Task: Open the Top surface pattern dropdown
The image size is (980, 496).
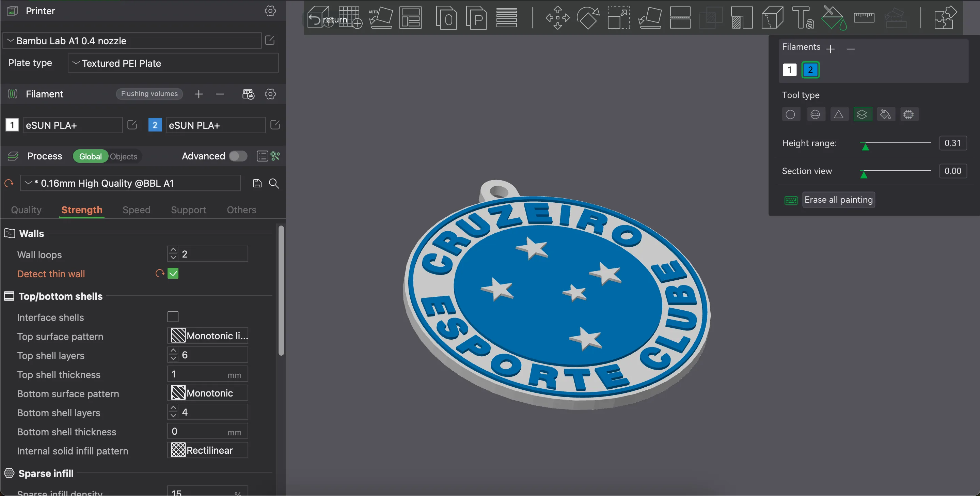Action: 208,335
